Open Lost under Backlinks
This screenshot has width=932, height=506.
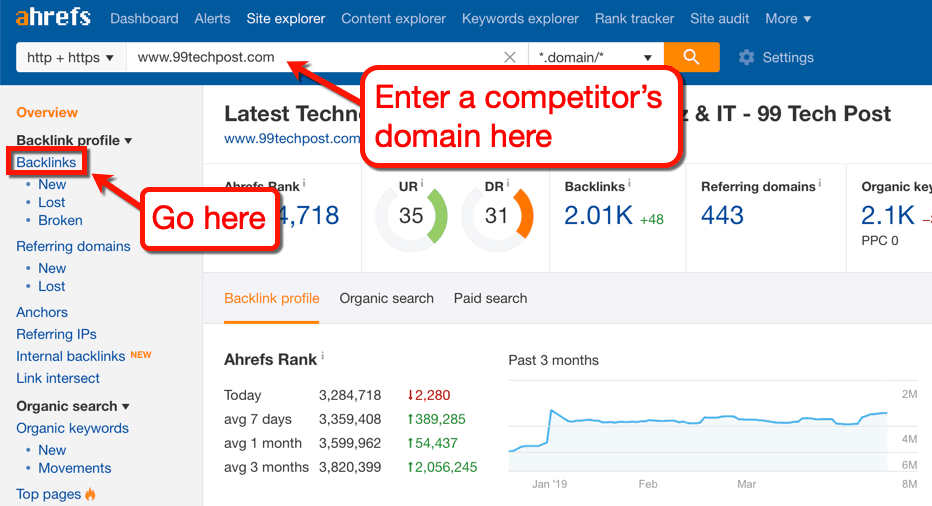tap(52, 202)
